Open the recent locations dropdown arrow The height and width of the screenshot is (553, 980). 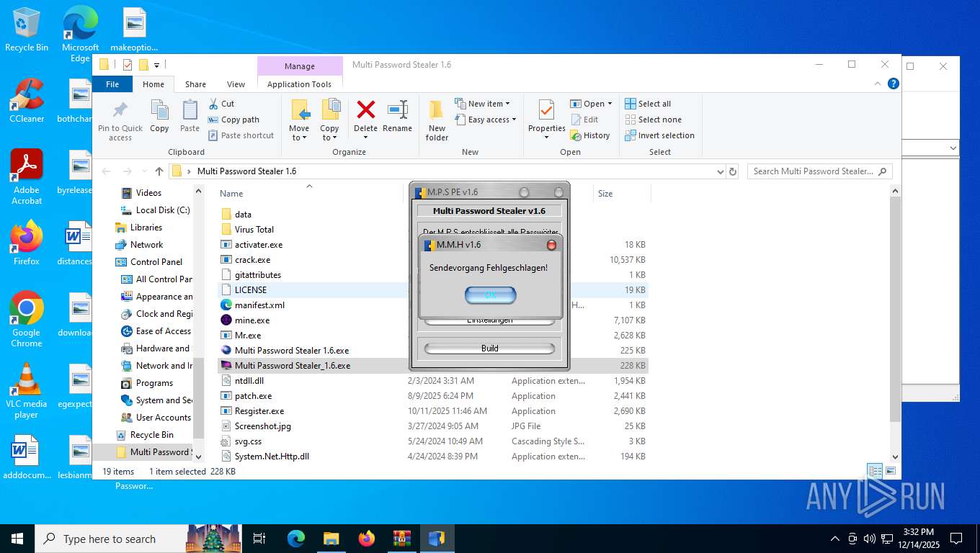pos(144,171)
